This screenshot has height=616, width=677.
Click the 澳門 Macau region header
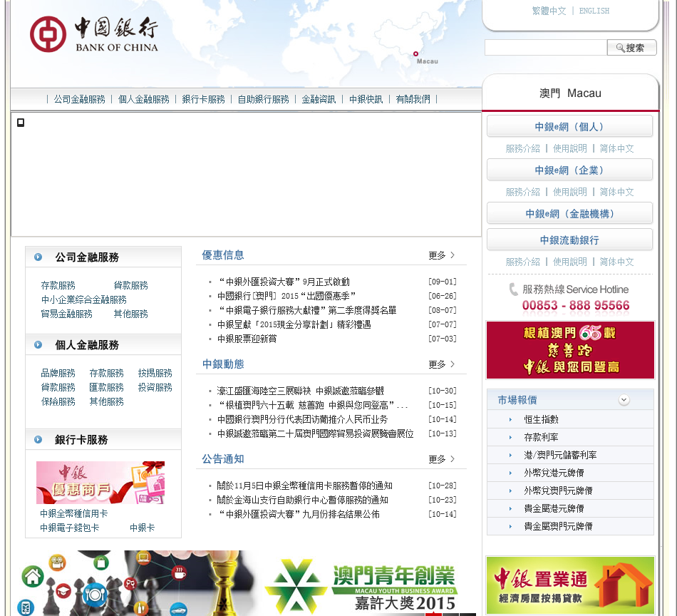[570, 93]
